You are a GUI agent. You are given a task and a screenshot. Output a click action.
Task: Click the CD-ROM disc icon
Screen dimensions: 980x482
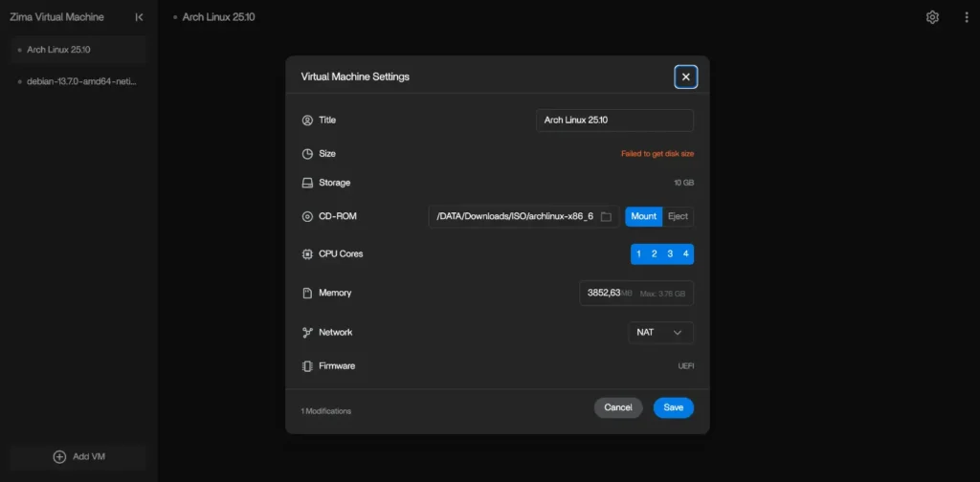[x=307, y=217]
